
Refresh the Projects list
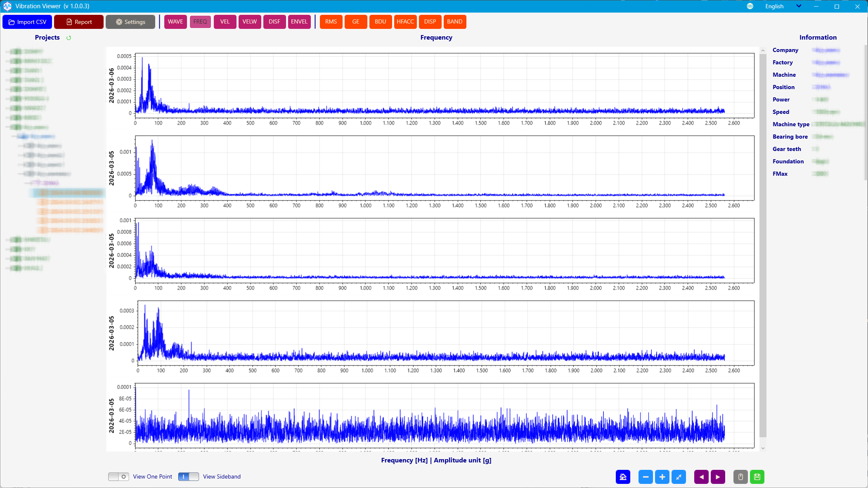click(69, 38)
